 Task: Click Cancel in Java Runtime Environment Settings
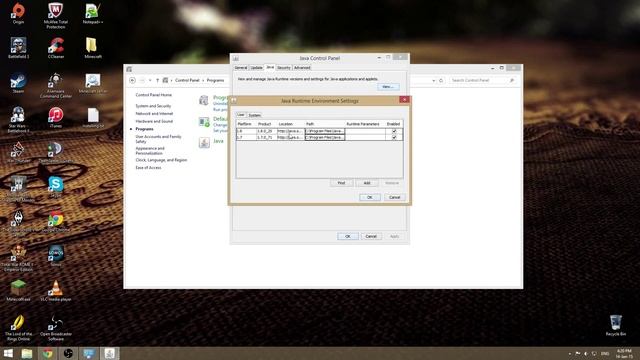[x=394, y=197]
